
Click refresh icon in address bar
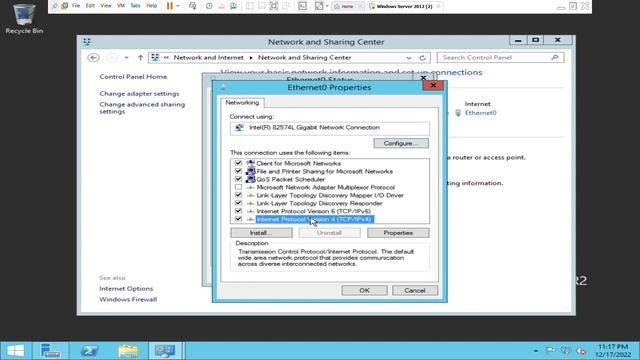(422, 58)
